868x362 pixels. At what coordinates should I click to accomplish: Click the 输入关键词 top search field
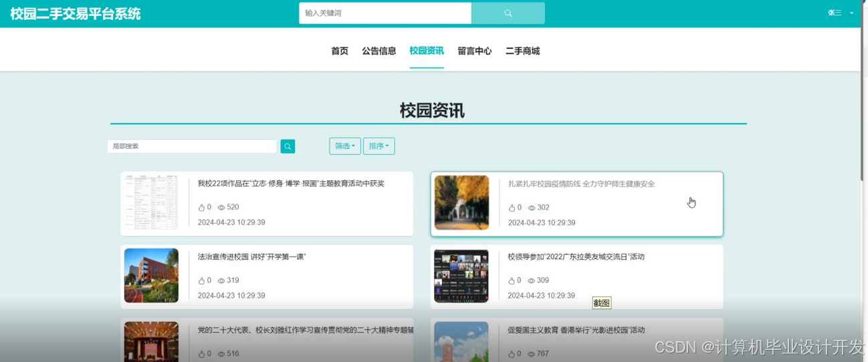[385, 13]
